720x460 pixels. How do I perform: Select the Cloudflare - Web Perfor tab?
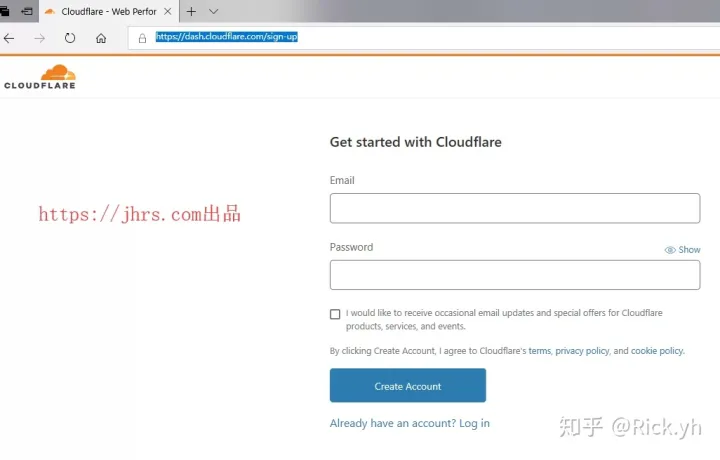(x=103, y=11)
